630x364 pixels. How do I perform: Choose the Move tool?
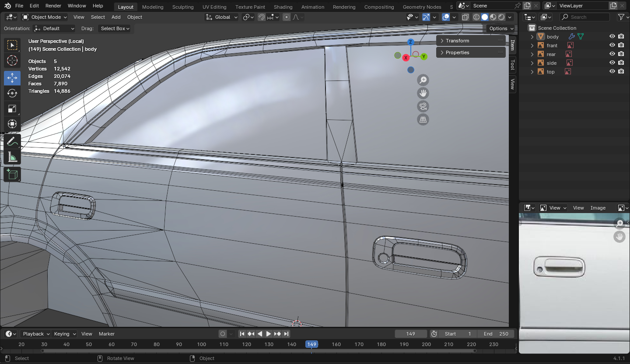pos(12,78)
